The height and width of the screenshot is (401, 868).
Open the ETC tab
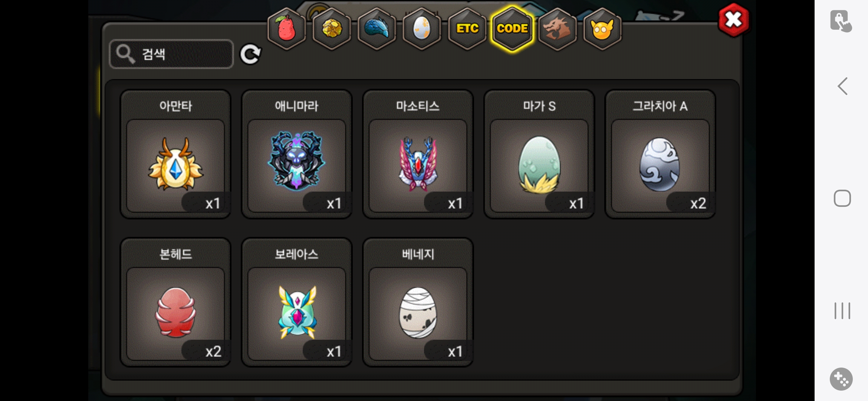click(467, 29)
